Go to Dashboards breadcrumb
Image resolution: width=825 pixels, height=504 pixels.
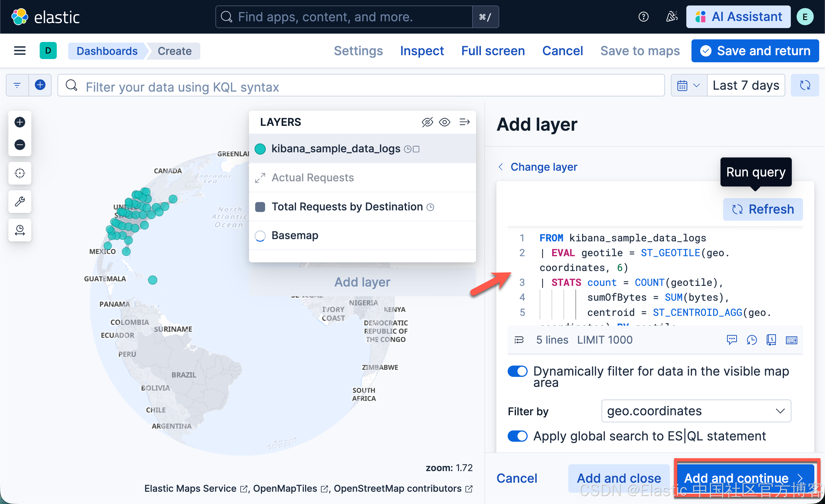tap(107, 51)
